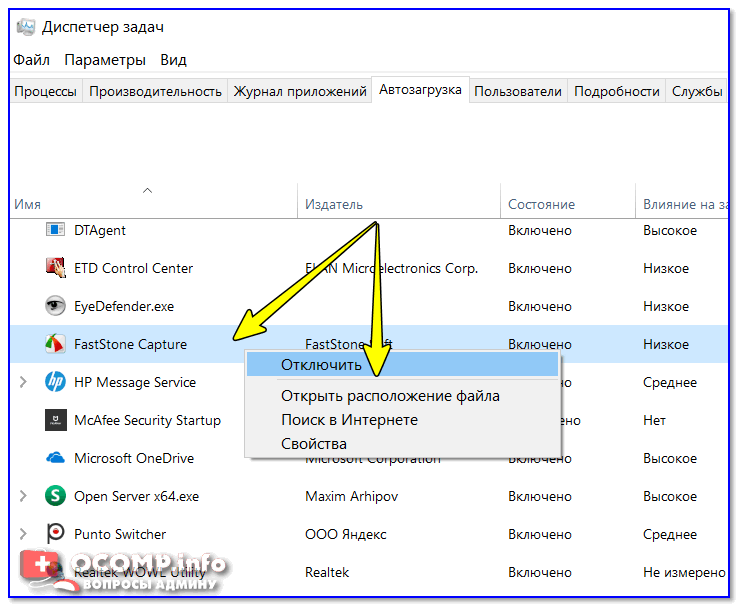Select the ETD Control Center name
The width and height of the screenshot is (738, 606).
coord(134,268)
